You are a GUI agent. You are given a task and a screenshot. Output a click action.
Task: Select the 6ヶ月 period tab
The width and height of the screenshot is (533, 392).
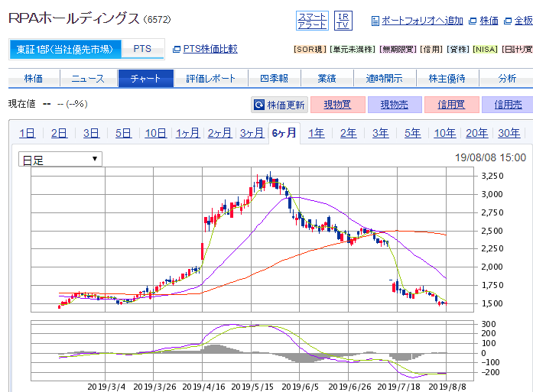284,133
